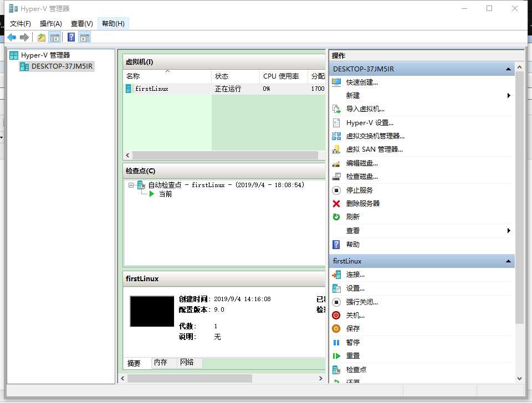Collapse the firstLinux actions section
This screenshot has height=403, width=532.
[x=508, y=261]
